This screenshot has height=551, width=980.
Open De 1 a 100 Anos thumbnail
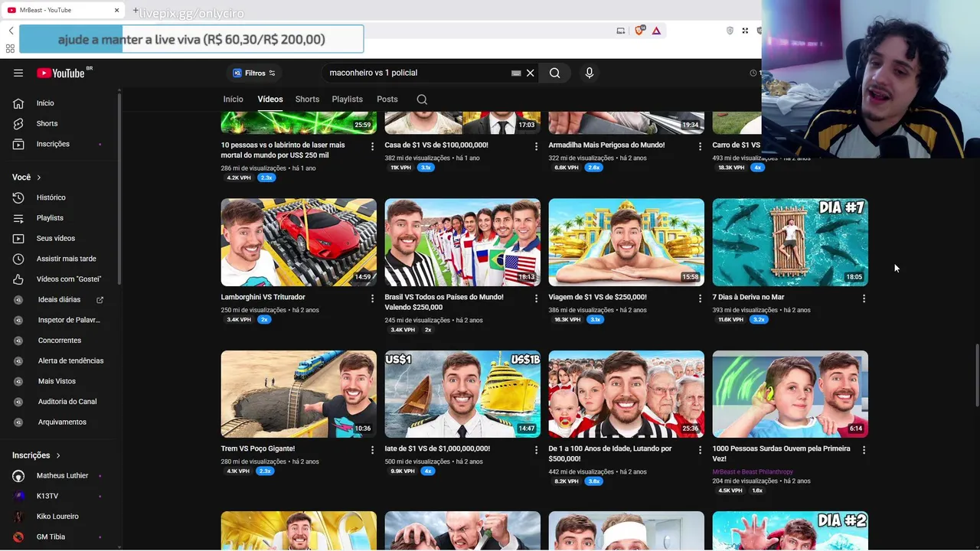(626, 394)
